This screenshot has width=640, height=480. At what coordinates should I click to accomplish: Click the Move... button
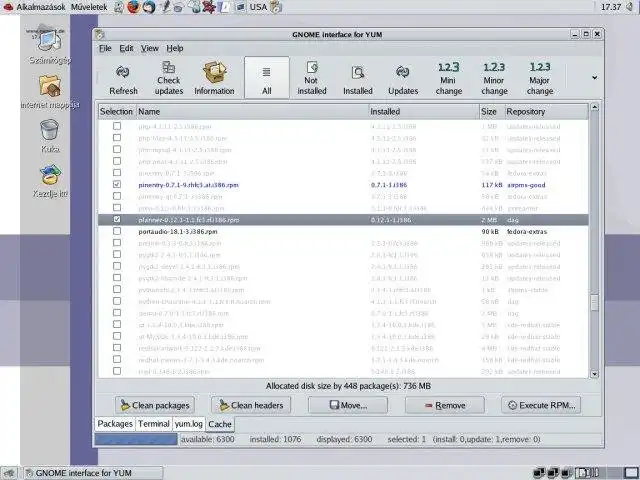(x=348, y=405)
